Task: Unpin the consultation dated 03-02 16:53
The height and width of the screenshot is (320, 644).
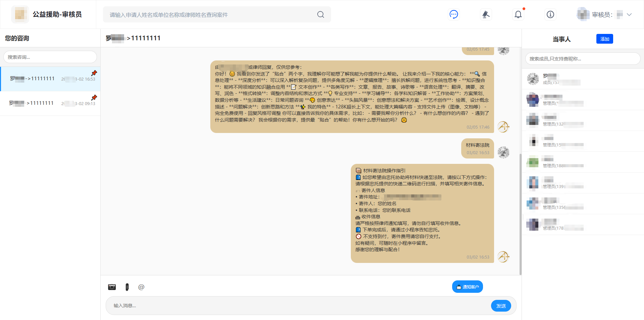Action: click(x=94, y=73)
